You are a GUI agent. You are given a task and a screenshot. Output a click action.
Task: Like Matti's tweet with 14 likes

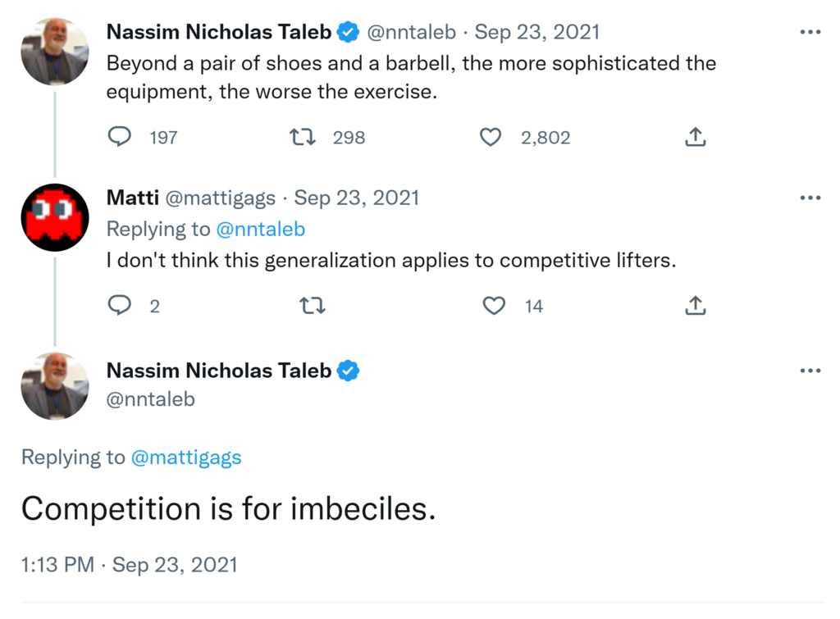[x=494, y=306]
